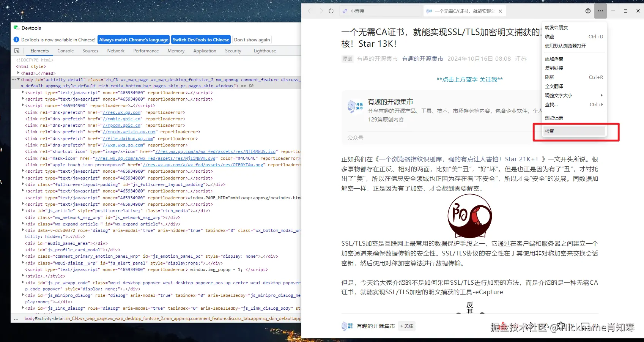This screenshot has width=644, height=342.
Task: Click the WeChat logo in the Devtools title bar
Action: tap(16, 28)
